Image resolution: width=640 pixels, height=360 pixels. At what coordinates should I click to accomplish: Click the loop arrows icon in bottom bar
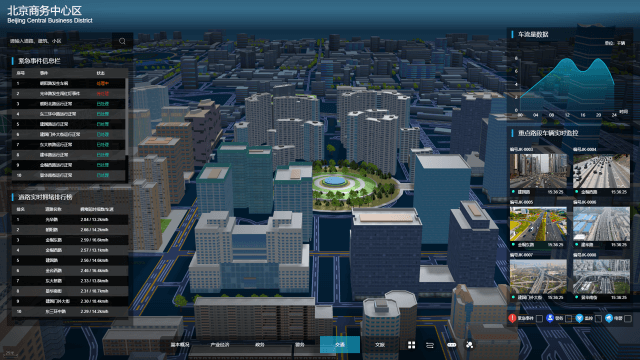pos(430,345)
